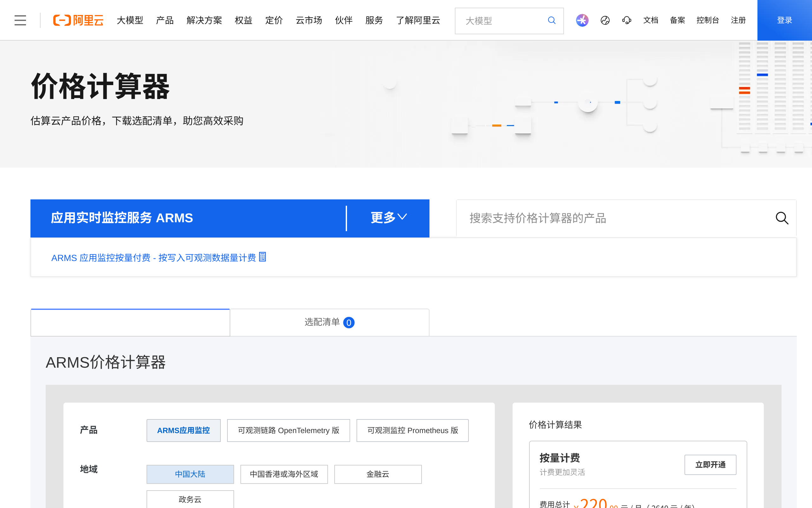Click the 文档 link in header
The height and width of the screenshot is (508, 812).
[651, 20]
